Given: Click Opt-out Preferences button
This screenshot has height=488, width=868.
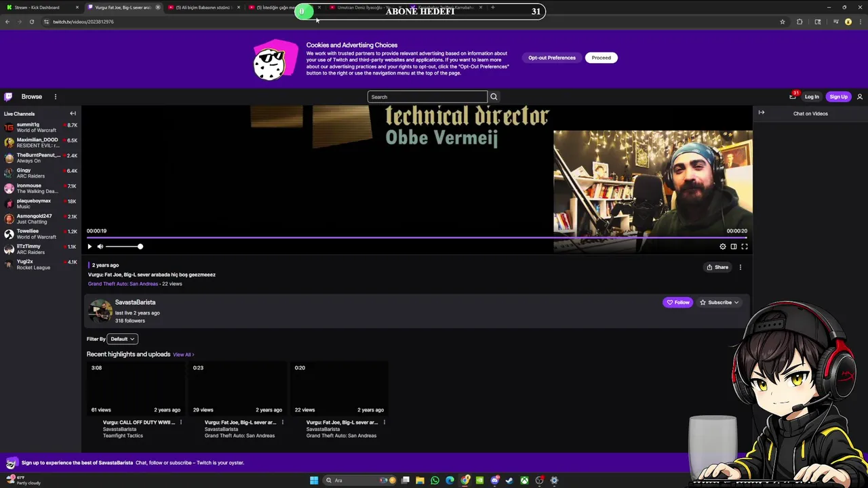Looking at the screenshot, I should coord(552,58).
